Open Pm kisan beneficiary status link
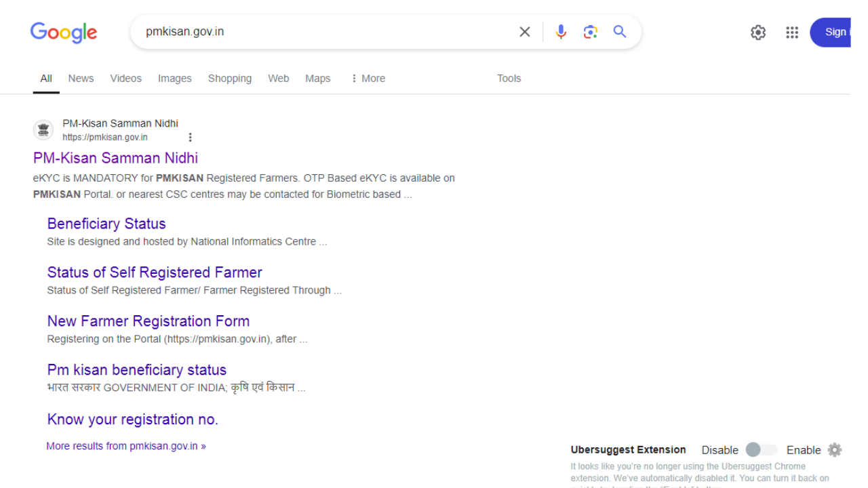This screenshot has height=488, width=868. [137, 370]
